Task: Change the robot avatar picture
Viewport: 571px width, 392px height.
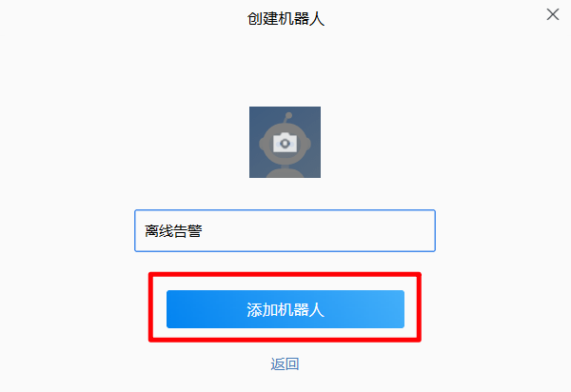Action: (x=285, y=142)
